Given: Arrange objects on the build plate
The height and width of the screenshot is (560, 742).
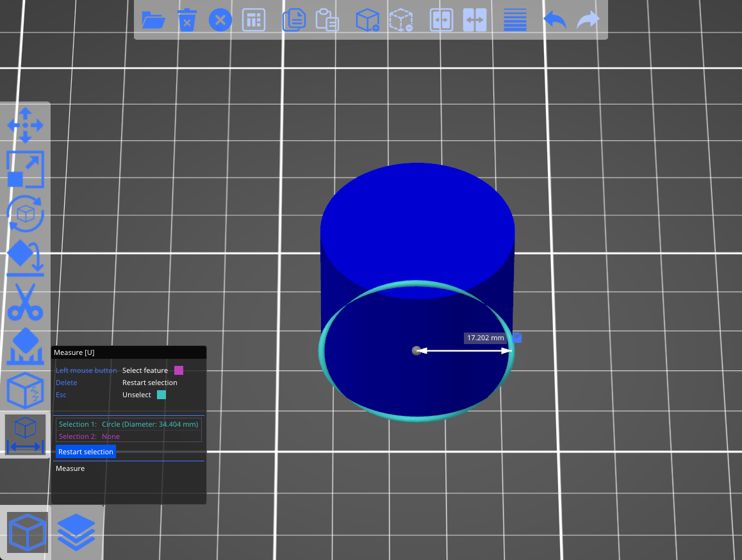Looking at the screenshot, I should (254, 20).
